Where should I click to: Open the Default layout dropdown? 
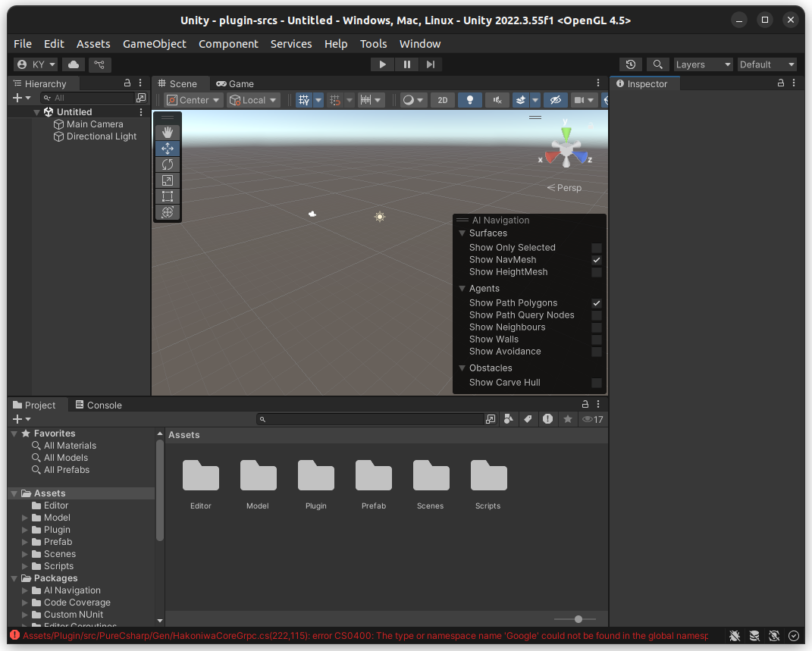pos(767,64)
